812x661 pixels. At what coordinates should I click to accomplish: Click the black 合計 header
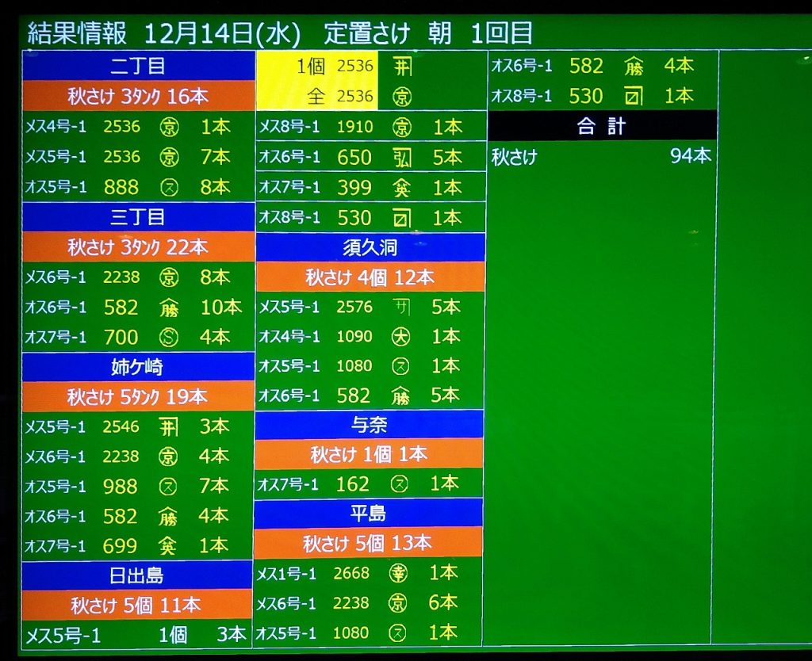coord(602,126)
